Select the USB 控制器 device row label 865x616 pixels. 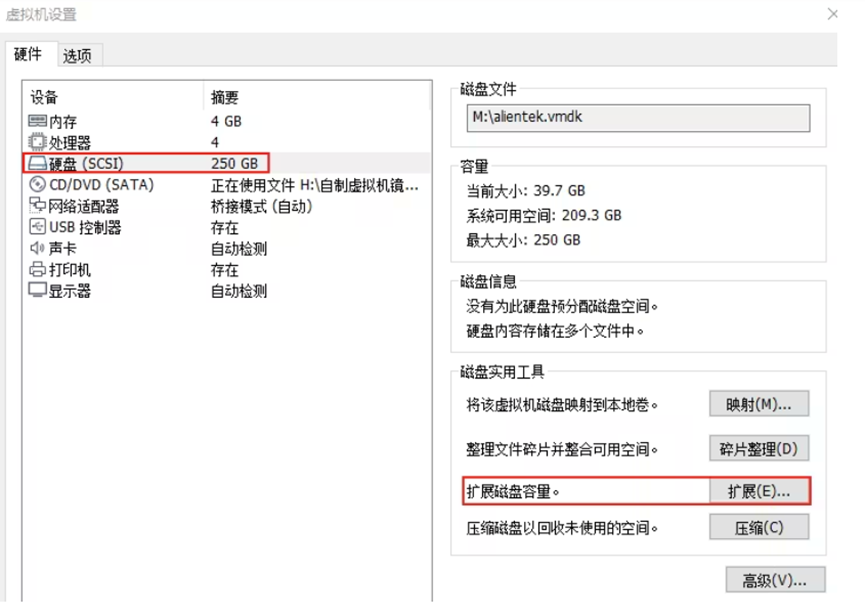click(x=86, y=227)
